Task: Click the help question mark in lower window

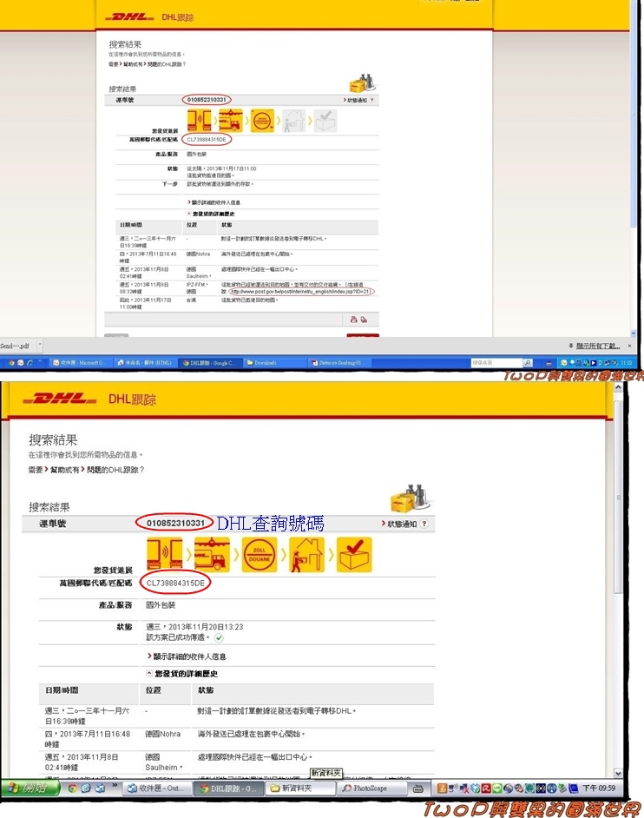Action: [424, 524]
